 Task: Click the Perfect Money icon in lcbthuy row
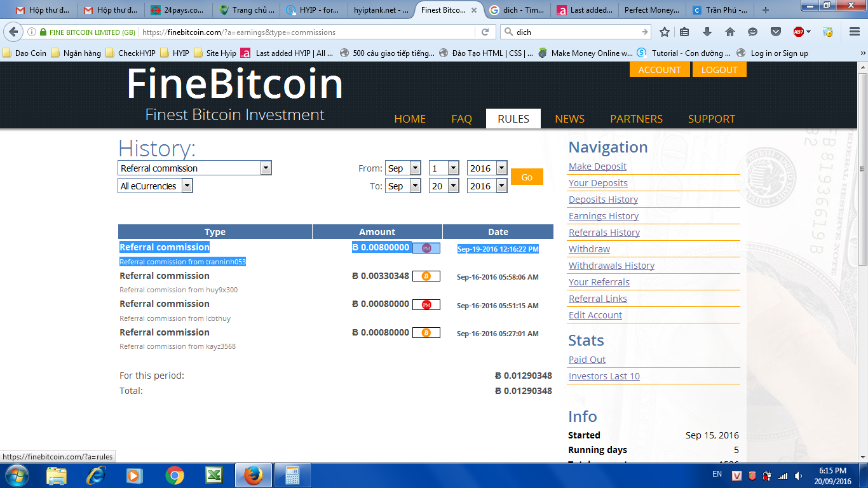426,304
